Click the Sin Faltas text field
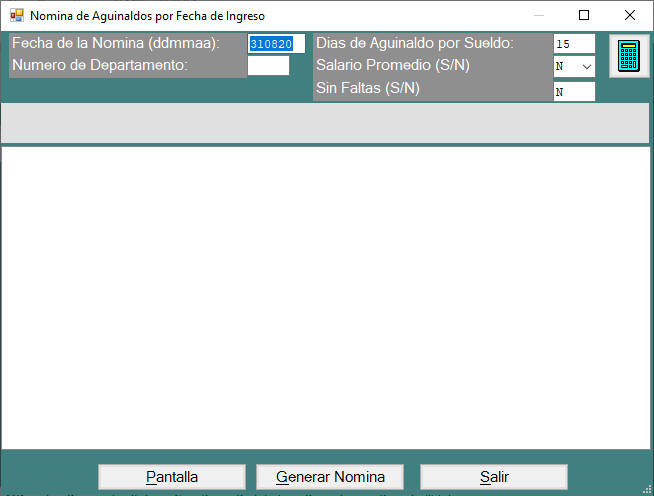This screenshot has height=496, width=654. (x=573, y=91)
